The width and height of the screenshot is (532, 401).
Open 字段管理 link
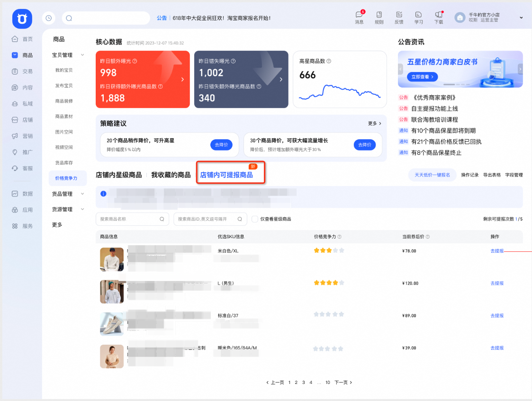pyautogui.click(x=514, y=175)
